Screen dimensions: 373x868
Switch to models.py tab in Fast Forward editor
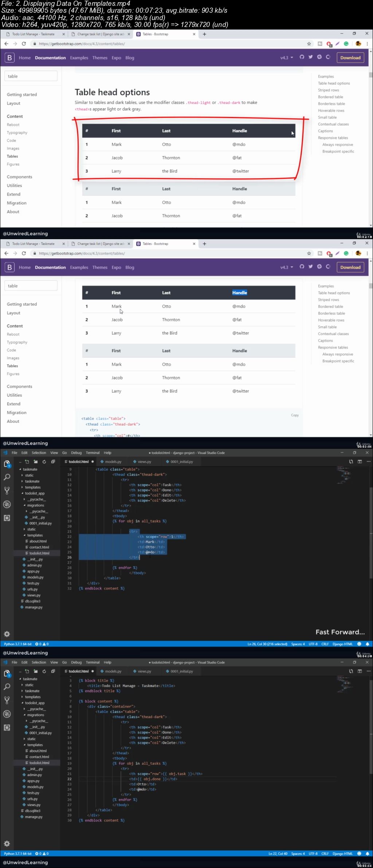tap(113, 462)
